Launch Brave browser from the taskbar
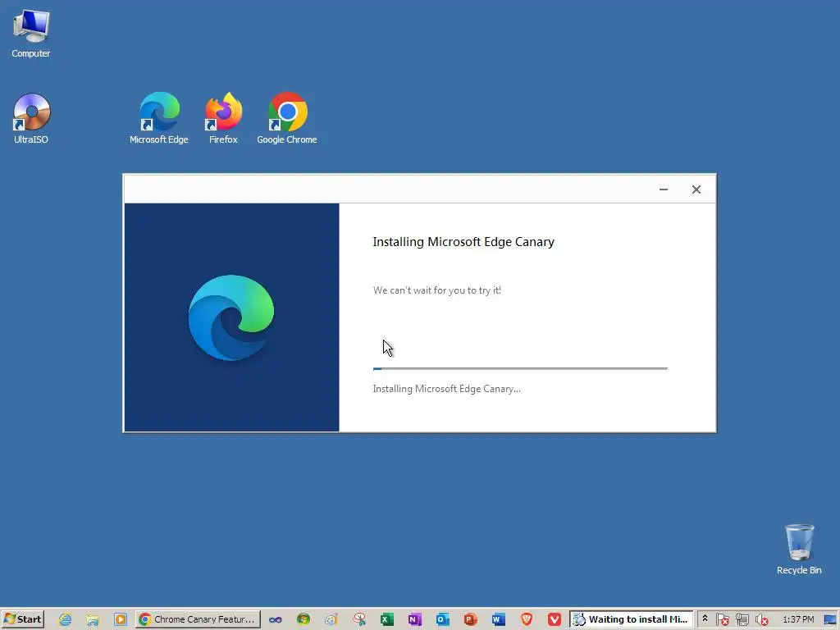 (527, 619)
